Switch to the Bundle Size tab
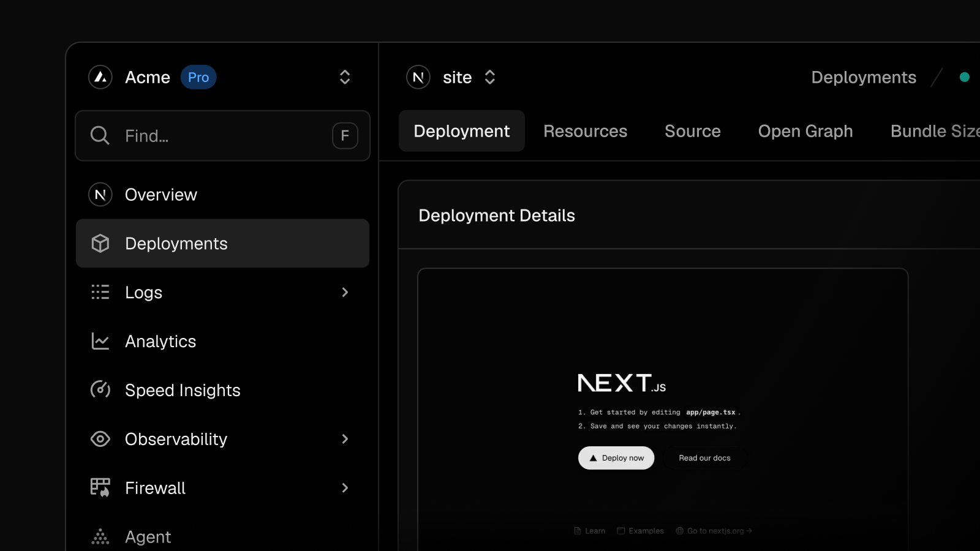Image resolution: width=980 pixels, height=551 pixels. pos(935,131)
